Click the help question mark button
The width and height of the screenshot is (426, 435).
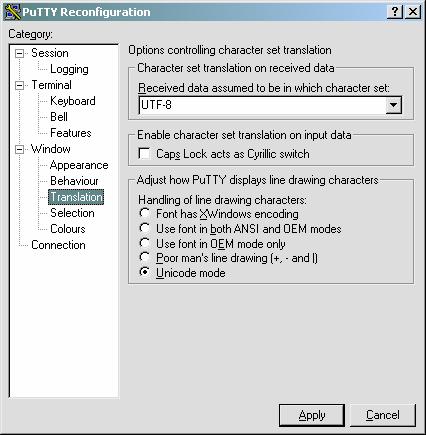click(x=395, y=12)
